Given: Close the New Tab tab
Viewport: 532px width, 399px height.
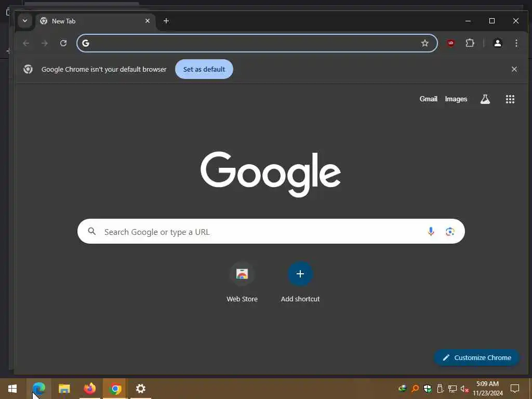Looking at the screenshot, I should pyautogui.click(x=148, y=21).
